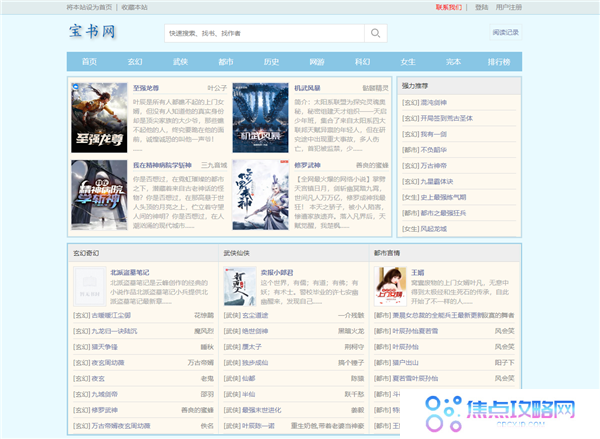Click the 登陆 login link

coord(482,6)
